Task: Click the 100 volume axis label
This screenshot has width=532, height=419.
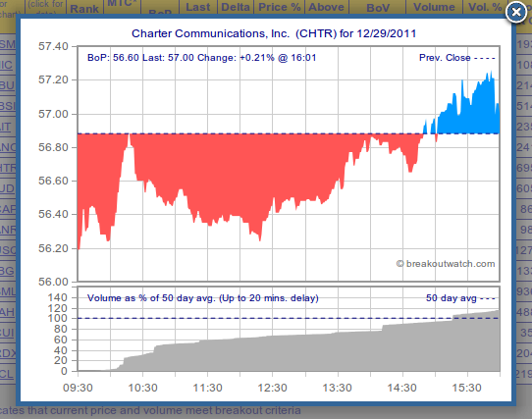Action: (57, 318)
